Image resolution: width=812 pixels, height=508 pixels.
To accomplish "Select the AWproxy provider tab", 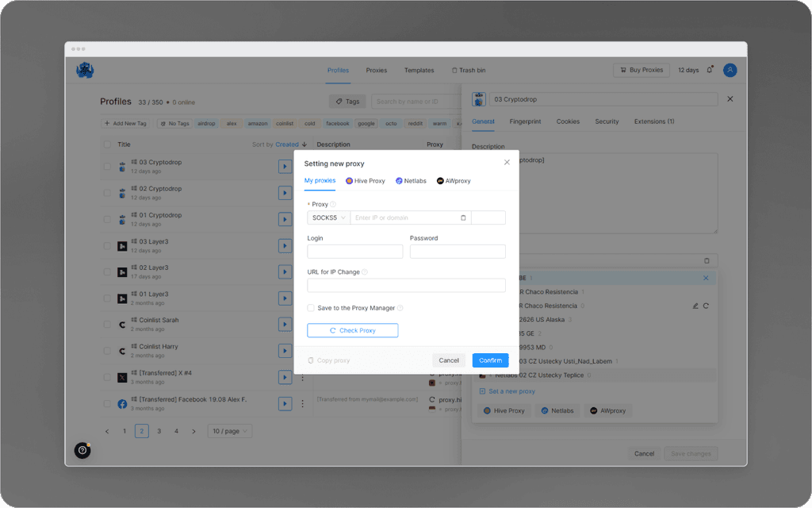I will click(454, 181).
